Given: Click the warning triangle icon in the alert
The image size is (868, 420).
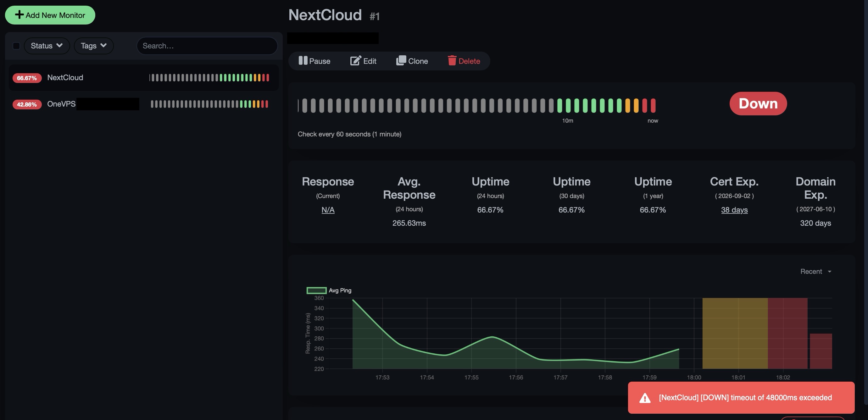Looking at the screenshot, I should click(x=645, y=398).
